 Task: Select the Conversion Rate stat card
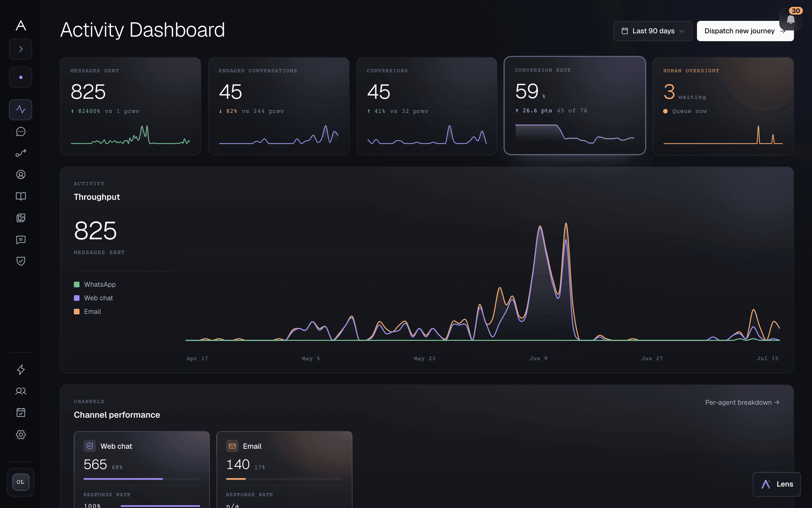[575, 106]
